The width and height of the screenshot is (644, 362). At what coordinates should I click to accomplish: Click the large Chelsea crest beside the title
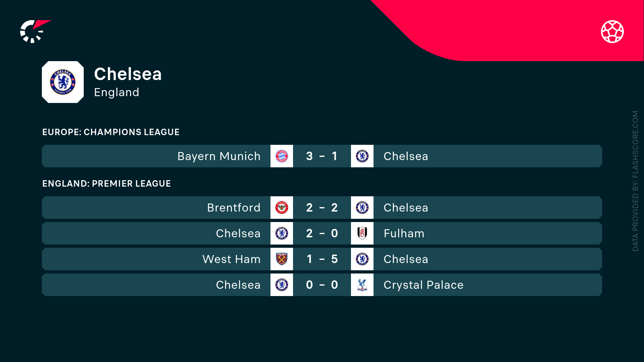point(63,82)
